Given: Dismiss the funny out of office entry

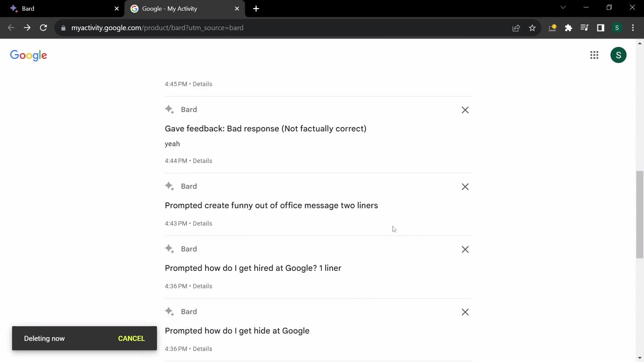Looking at the screenshot, I should pyautogui.click(x=465, y=186).
